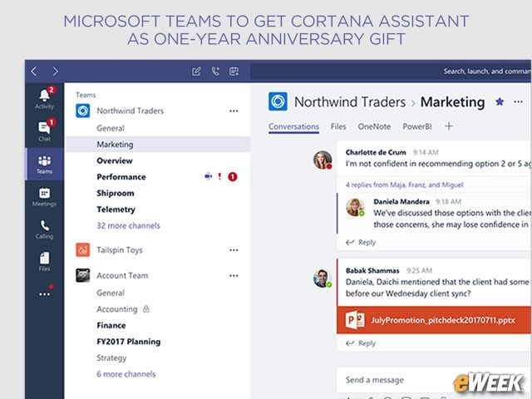Expand 6 more channels
This screenshot has width=532, height=399.
126,374
